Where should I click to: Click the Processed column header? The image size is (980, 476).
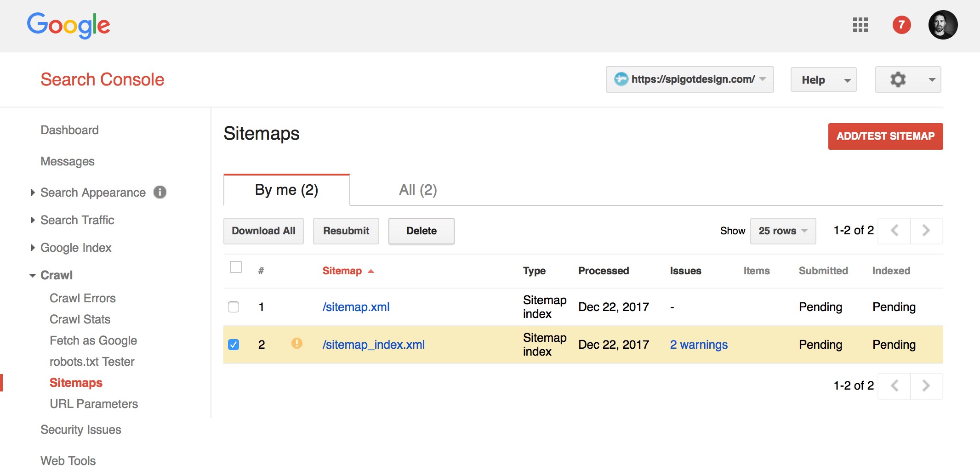(x=604, y=271)
